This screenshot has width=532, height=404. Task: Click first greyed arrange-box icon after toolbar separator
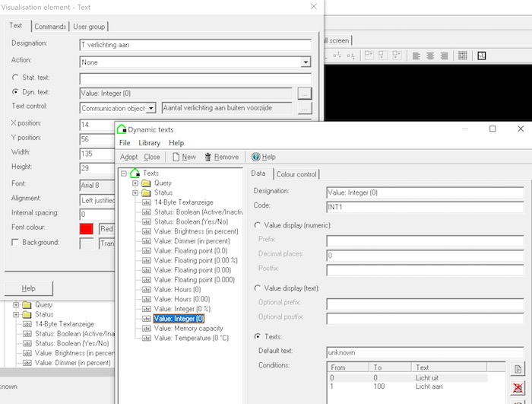(369, 56)
